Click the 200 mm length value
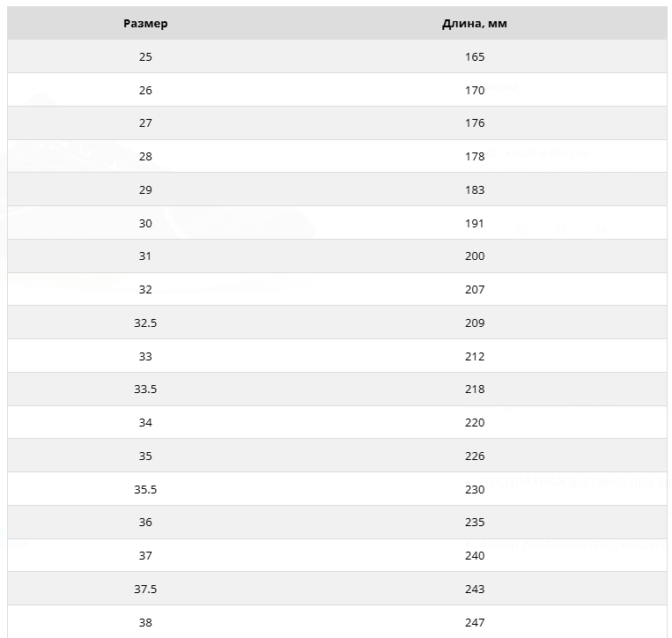The width and height of the screenshot is (672, 638). 475,256
